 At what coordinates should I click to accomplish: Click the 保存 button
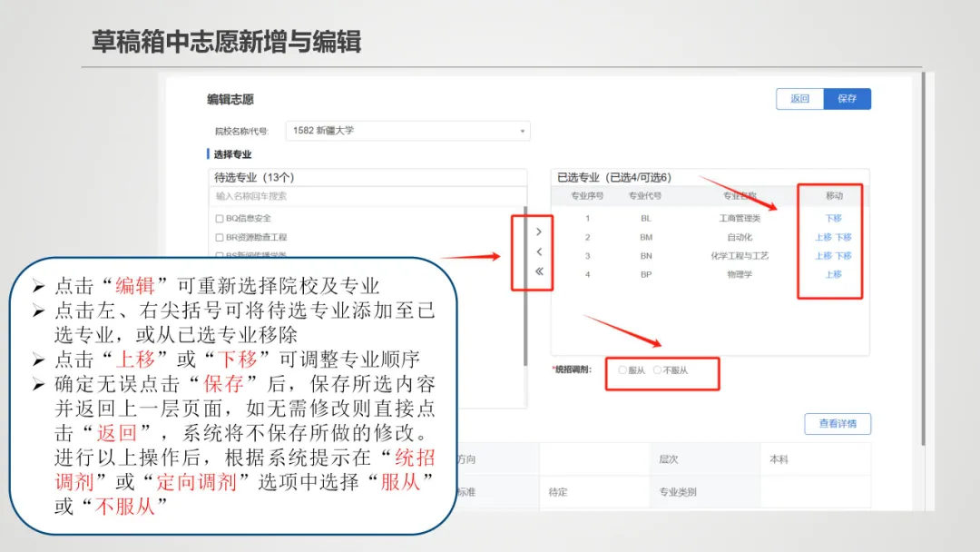847,99
